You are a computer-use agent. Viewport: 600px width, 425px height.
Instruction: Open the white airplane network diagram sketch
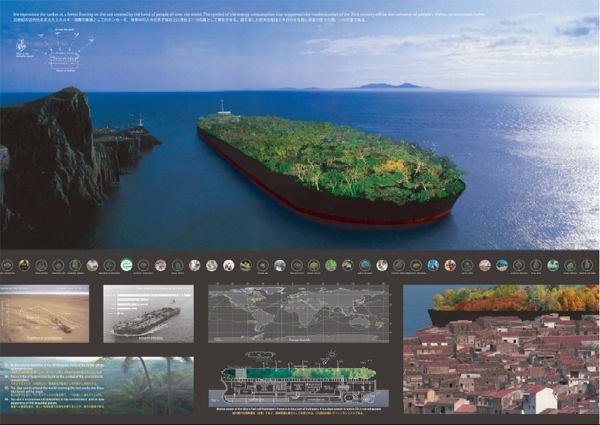55,52
